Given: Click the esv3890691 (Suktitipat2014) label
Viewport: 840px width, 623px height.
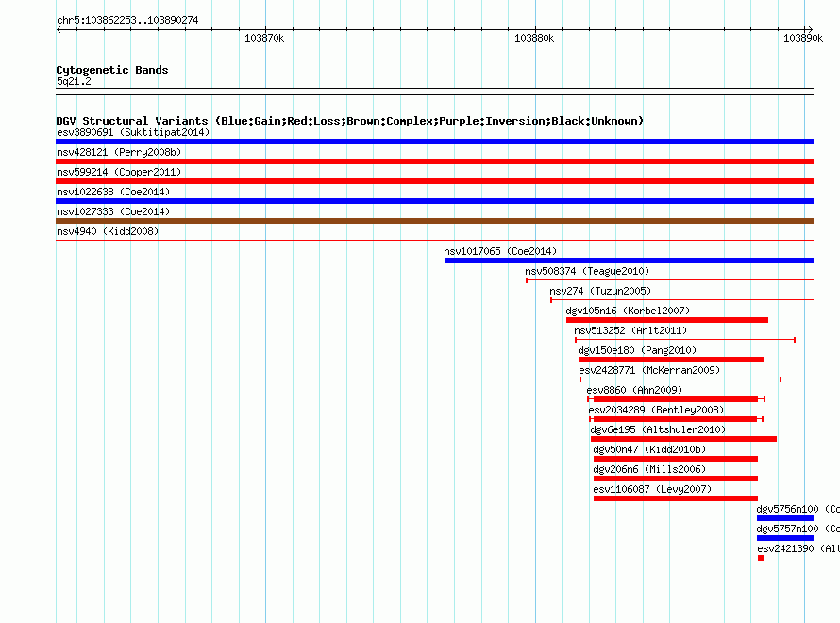Looking at the screenshot, I should tap(133, 132).
